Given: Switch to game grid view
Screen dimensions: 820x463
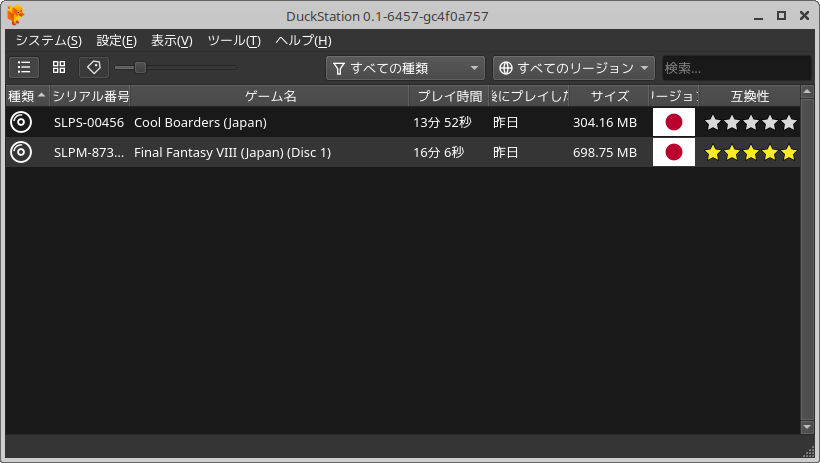Looking at the screenshot, I should point(59,67).
